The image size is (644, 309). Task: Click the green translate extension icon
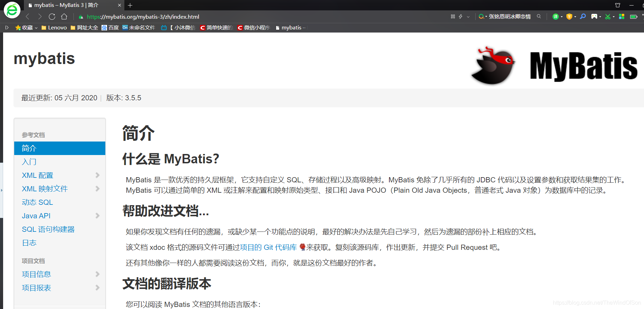(x=555, y=17)
